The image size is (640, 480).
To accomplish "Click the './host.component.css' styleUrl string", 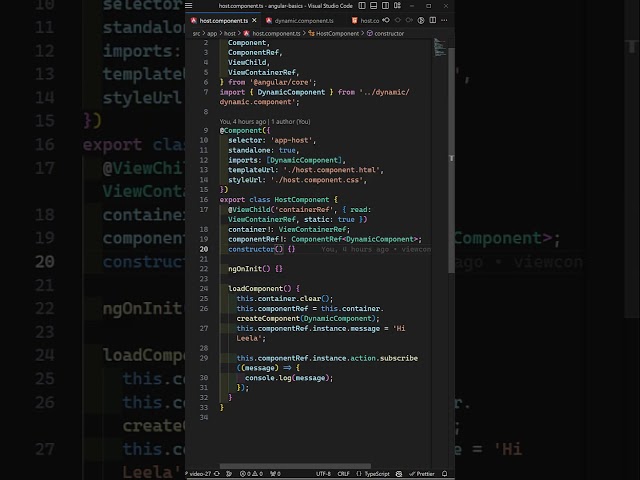I will [x=317, y=180].
